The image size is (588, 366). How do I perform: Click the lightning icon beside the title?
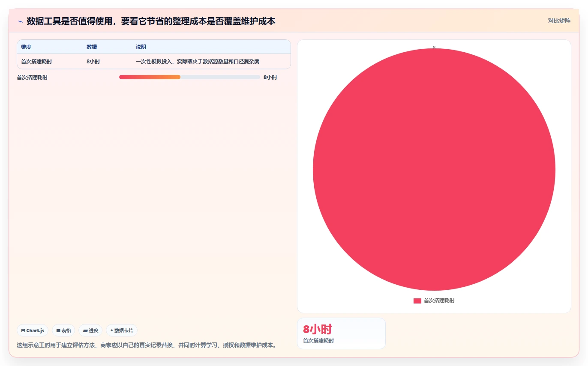[x=20, y=21]
